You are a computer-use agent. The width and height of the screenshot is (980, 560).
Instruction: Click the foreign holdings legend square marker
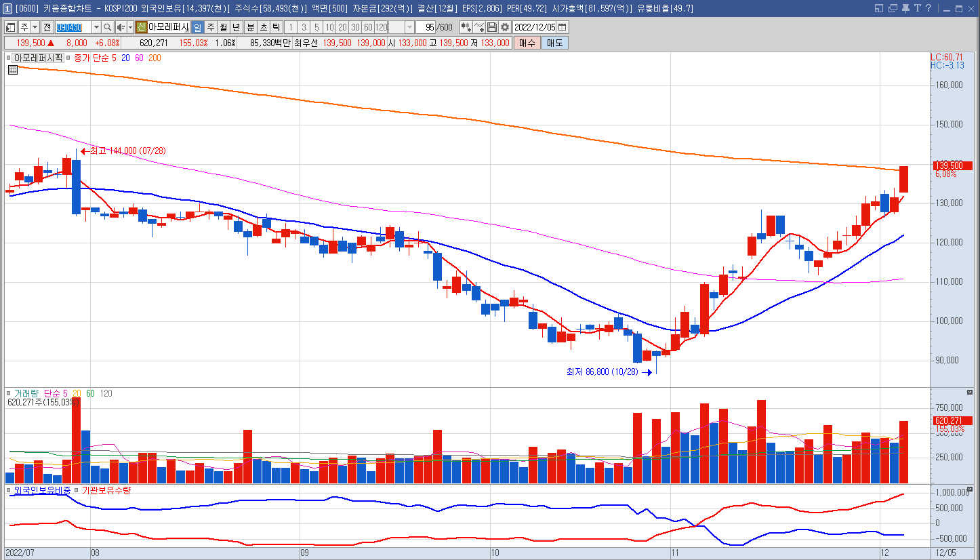point(9,490)
